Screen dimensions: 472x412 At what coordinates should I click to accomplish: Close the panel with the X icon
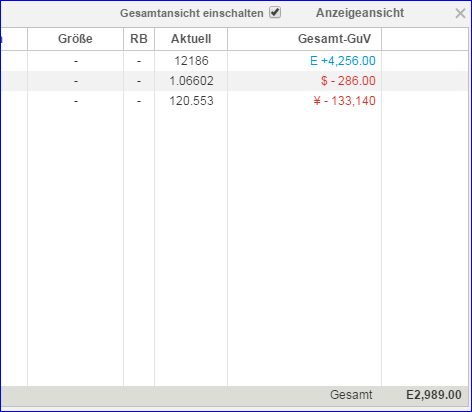[x=460, y=13]
